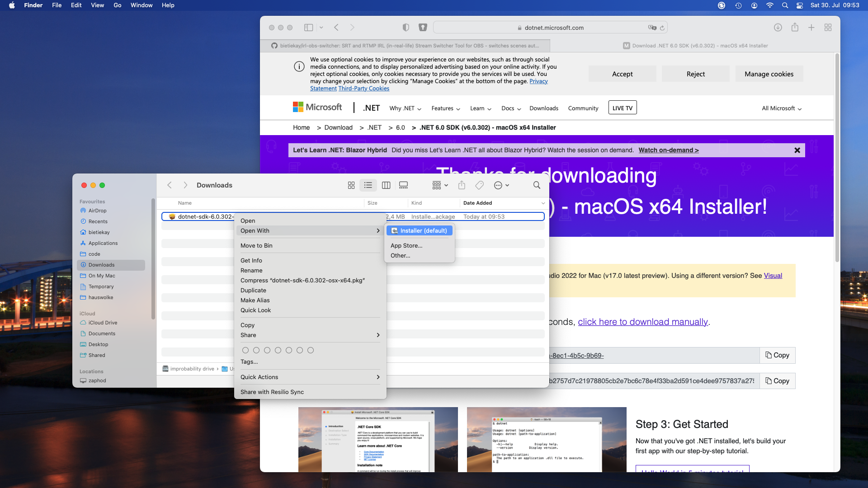This screenshot has height=488, width=868.
Task: Toggle Safari sidebar visibility
Action: (x=309, y=28)
